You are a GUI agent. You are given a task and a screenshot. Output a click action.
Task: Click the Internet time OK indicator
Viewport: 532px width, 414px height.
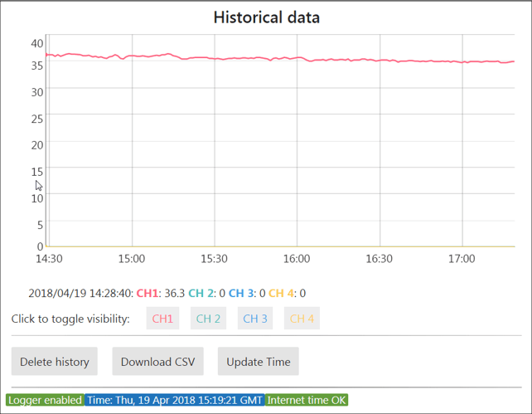pos(307,400)
